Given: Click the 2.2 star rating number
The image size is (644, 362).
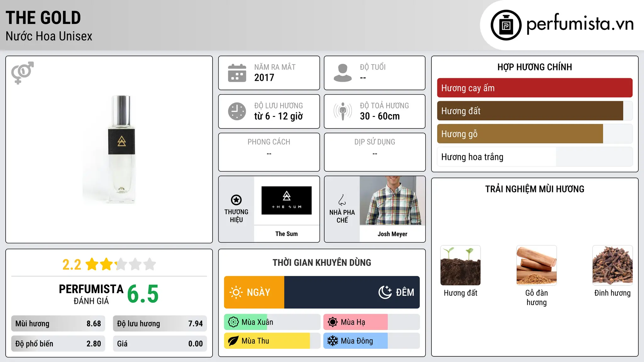Looking at the screenshot, I should pos(72,265).
